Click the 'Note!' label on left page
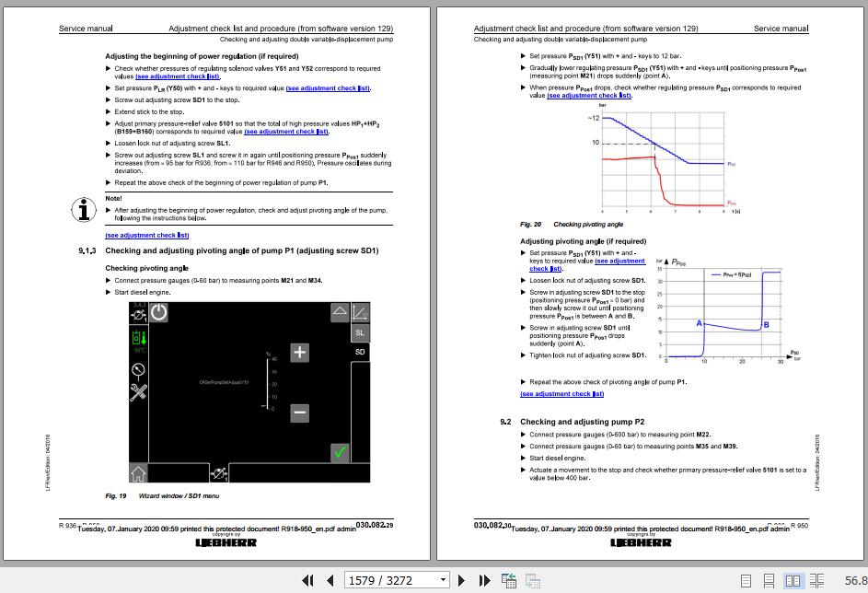This screenshot has height=593, width=868. click(x=113, y=198)
